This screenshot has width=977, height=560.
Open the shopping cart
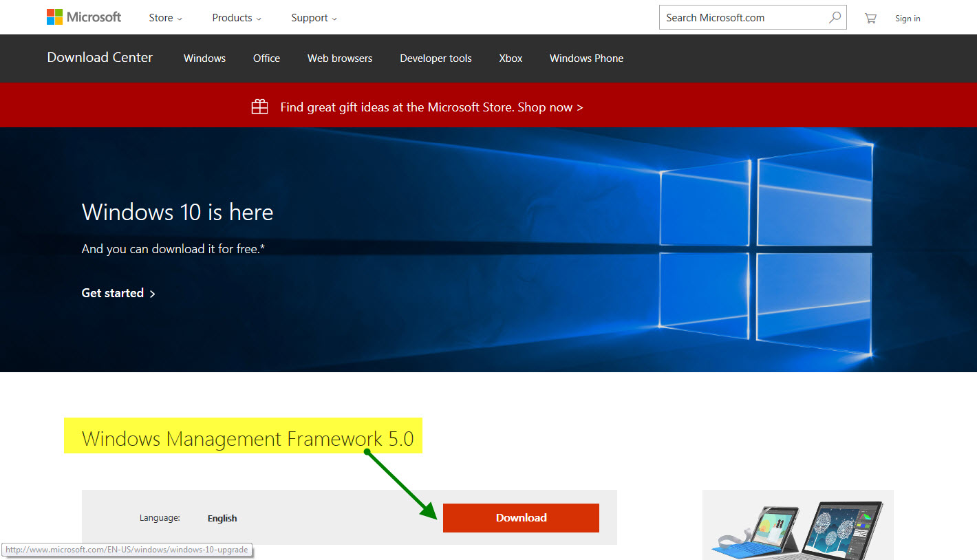[x=870, y=19]
